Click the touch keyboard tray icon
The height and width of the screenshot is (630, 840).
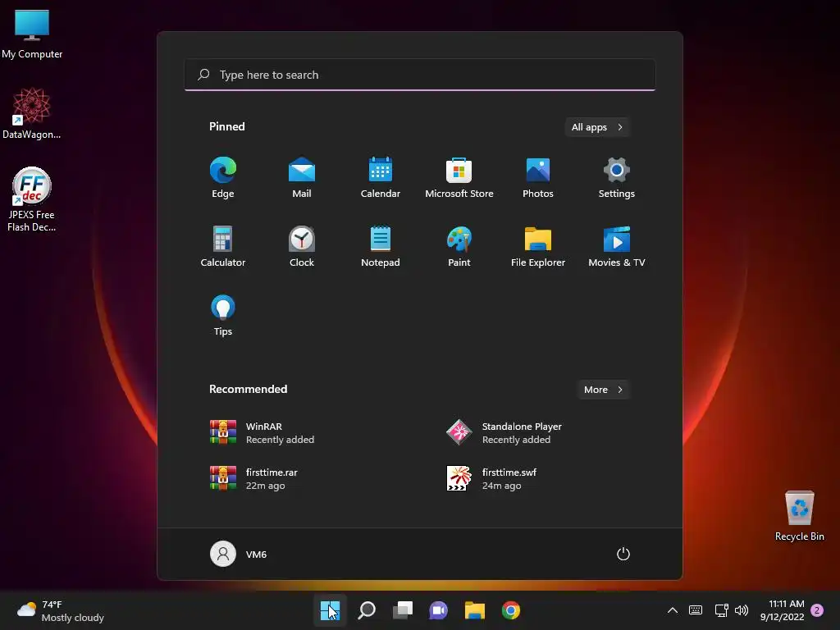[x=696, y=610]
